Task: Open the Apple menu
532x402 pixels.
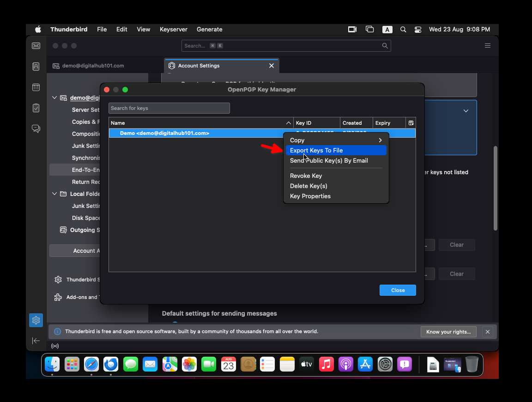Action: click(38, 30)
